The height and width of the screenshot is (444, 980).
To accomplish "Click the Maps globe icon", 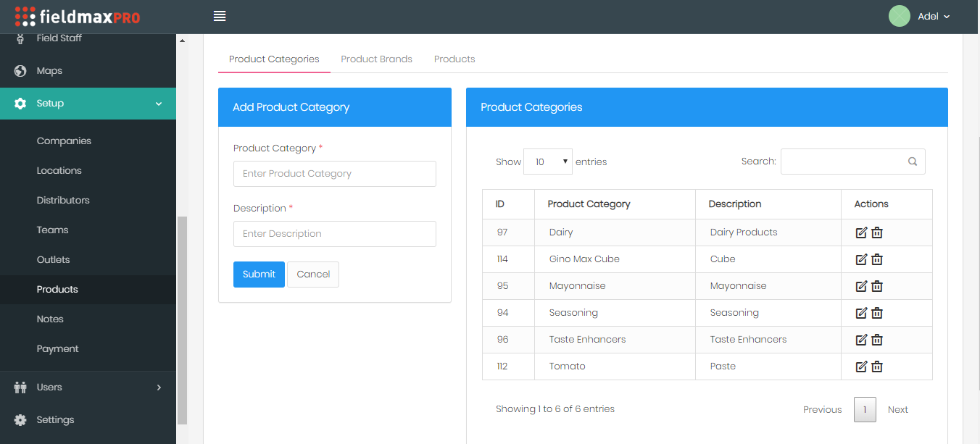I will tap(20, 71).
